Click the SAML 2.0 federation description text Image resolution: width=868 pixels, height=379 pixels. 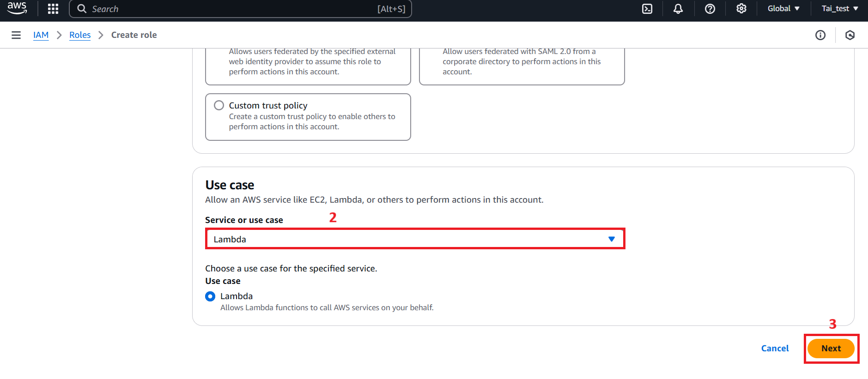coord(522,61)
